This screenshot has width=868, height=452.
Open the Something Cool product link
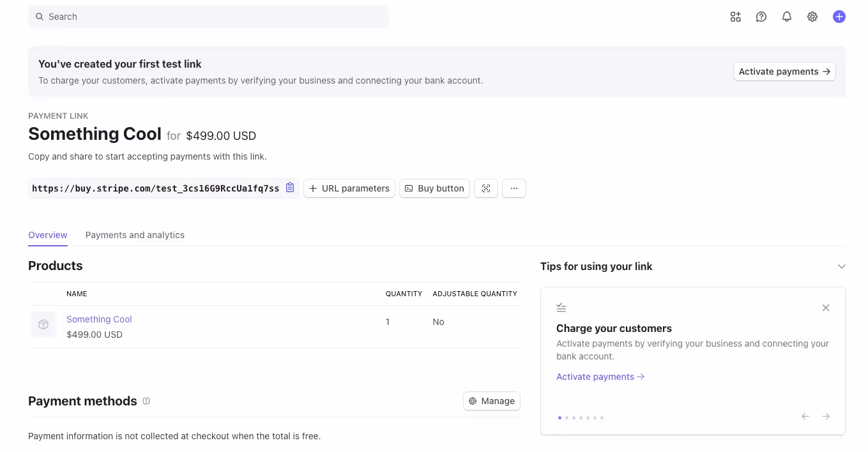99,319
